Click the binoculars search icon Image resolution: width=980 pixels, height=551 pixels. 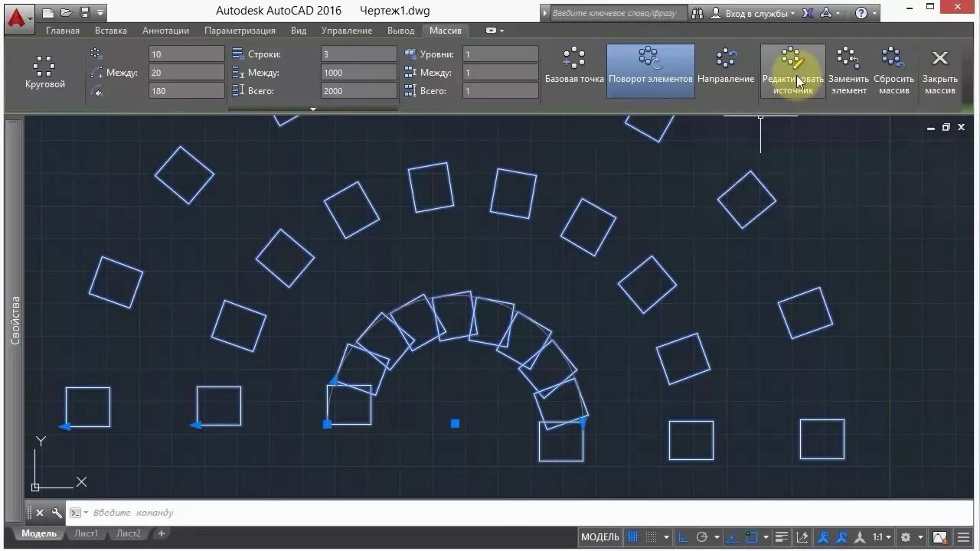tap(697, 13)
